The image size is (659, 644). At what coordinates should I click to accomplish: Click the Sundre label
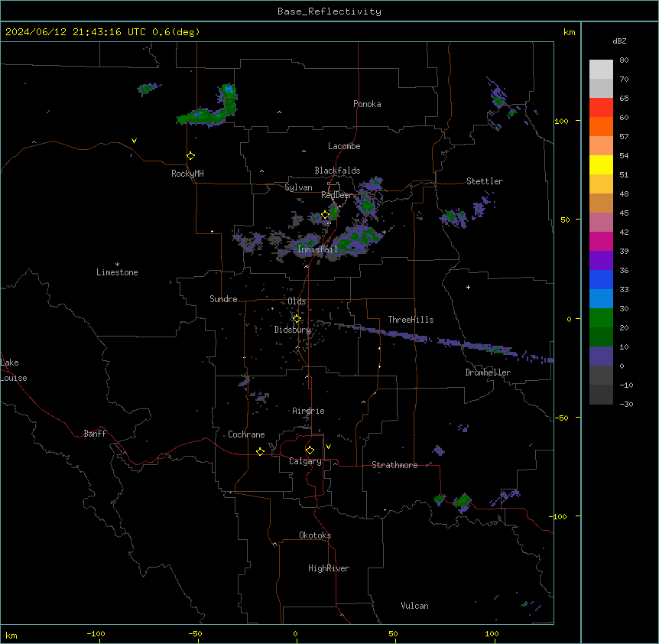pyautogui.click(x=223, y=299)
